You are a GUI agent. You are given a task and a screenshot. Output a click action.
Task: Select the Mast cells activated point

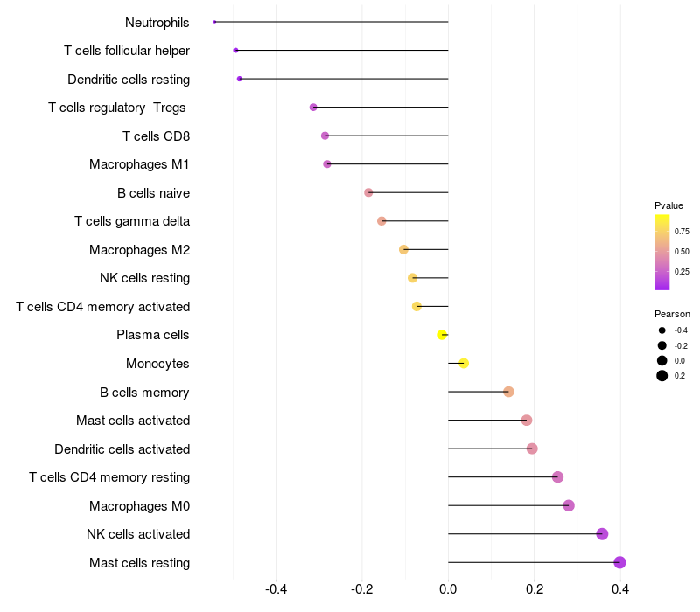click(527, 421)
